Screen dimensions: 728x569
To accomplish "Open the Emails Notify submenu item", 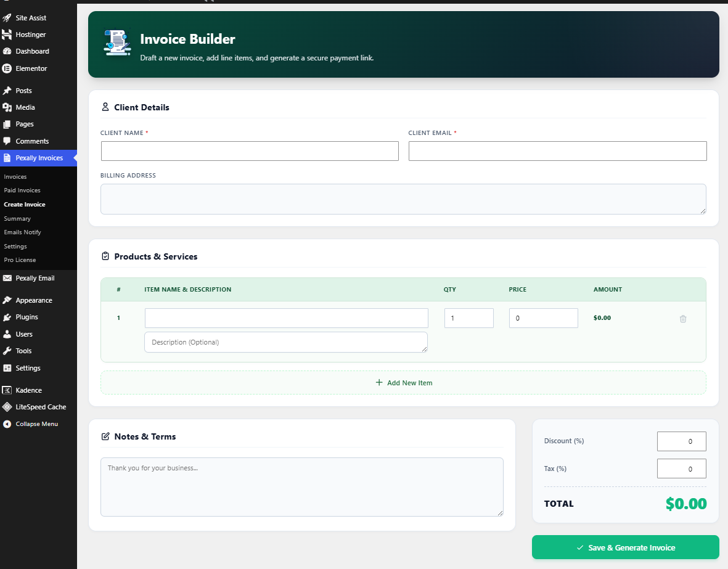I will point(22,232).
